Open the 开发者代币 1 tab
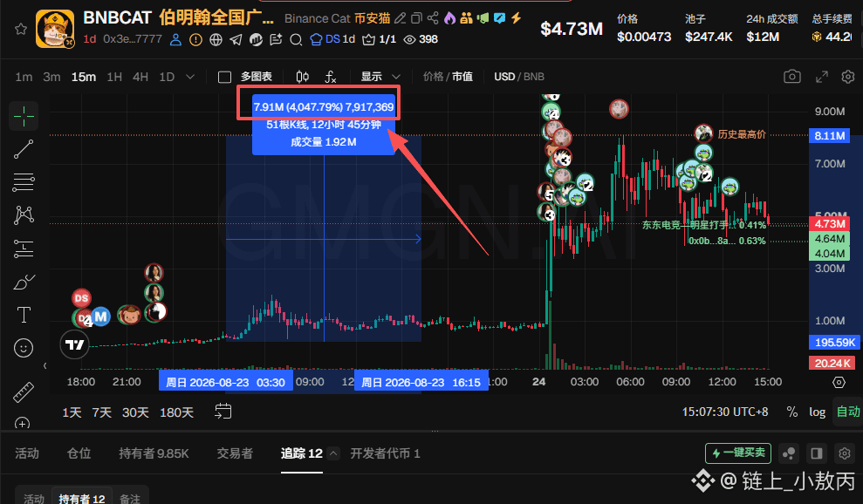Image resolution: width=863 pixels, height=504 pixels. pyautogui.click(x=386, y=453)
